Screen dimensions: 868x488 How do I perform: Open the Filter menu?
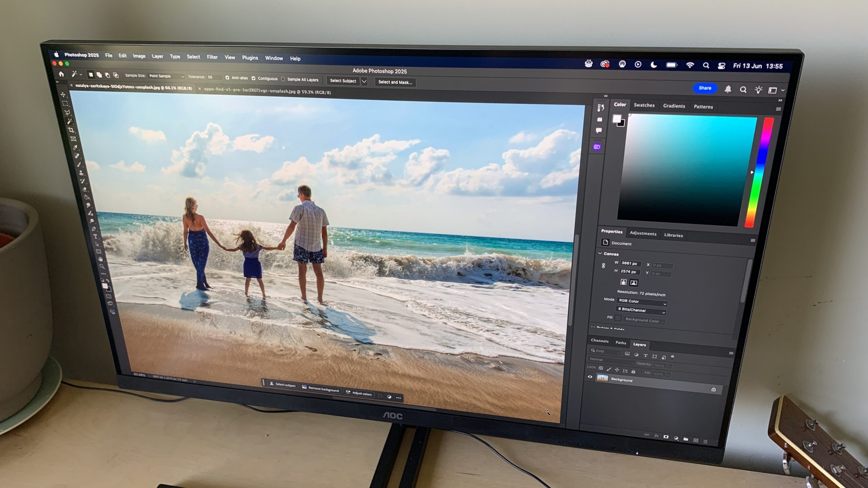click(212, 57)
